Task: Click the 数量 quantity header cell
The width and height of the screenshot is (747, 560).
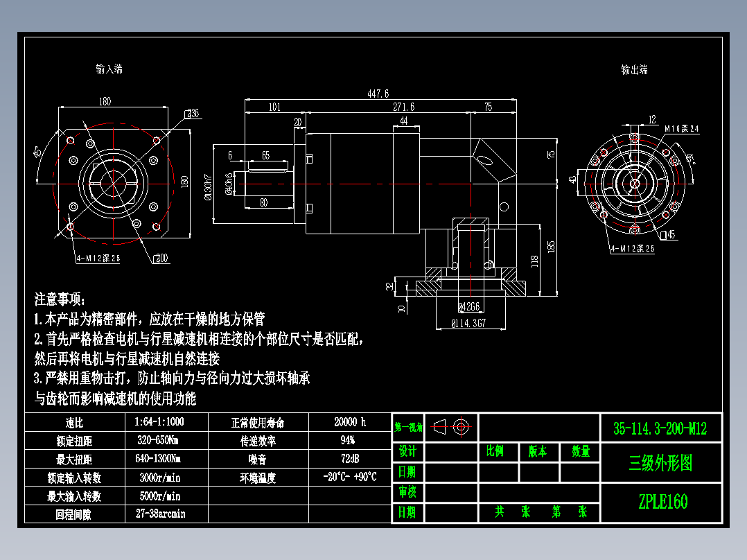Action: pos(581,450)
